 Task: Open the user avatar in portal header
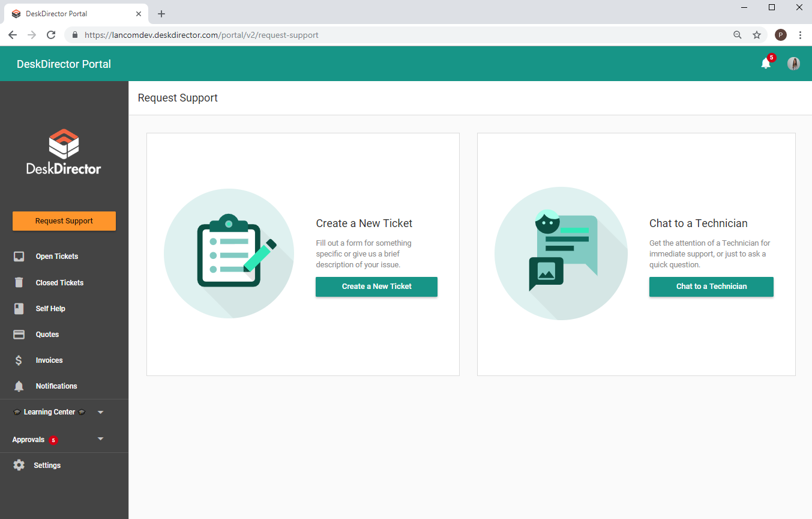click(793, 64)
